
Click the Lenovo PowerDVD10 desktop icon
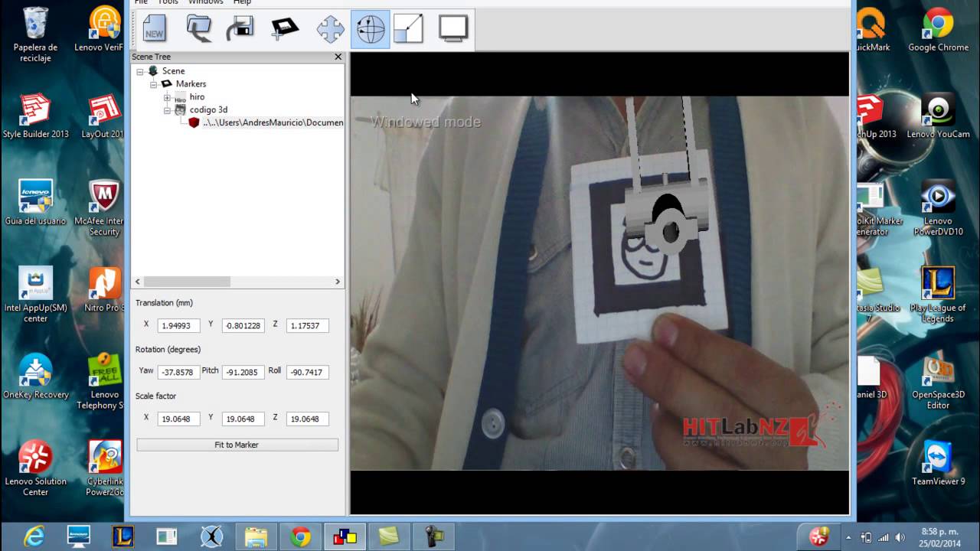pos(938,209)
